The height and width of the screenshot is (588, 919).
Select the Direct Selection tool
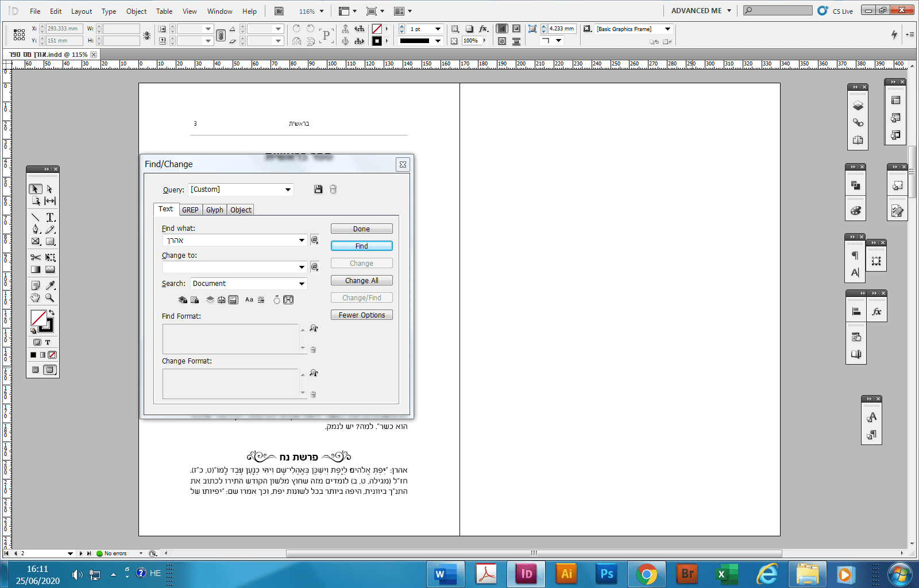click(x=49, y=189)
